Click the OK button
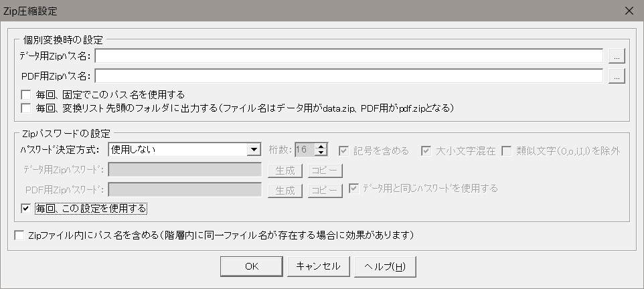This screenshot has width=644, height=289. 251,266
